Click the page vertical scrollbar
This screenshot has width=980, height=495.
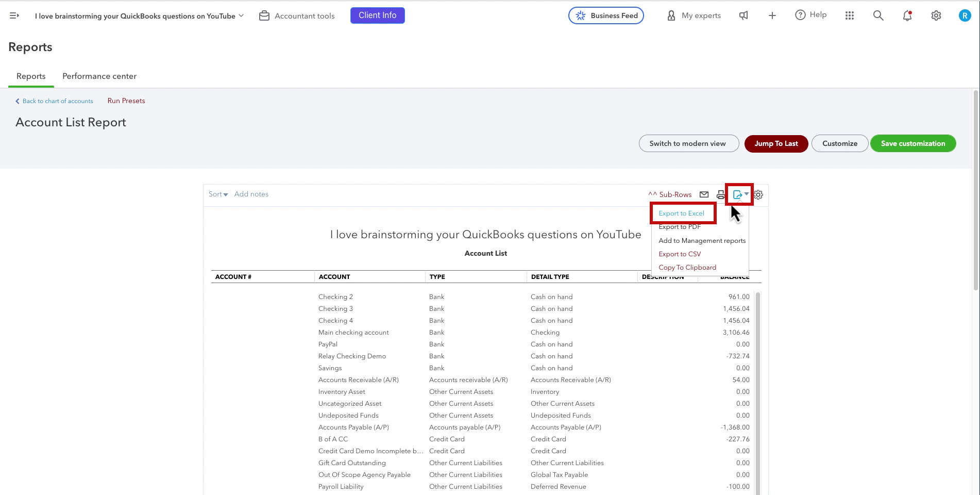click(975, 190)
